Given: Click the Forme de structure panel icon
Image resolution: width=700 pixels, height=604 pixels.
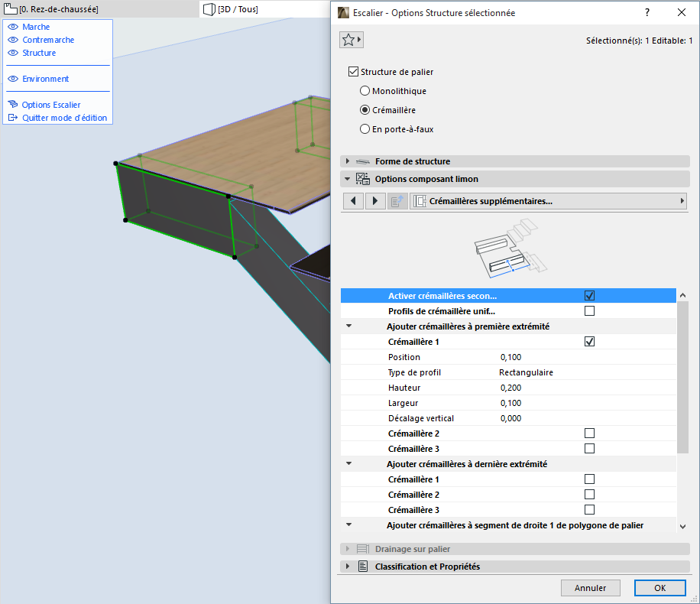Looking at the screenshot, I should tap(362, 161).
